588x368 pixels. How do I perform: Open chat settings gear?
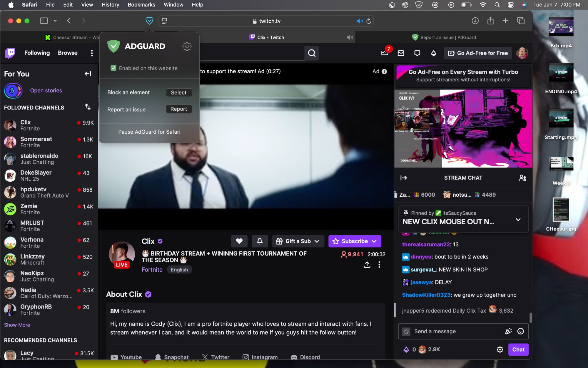pyautogui.click(x=500, y=350)
